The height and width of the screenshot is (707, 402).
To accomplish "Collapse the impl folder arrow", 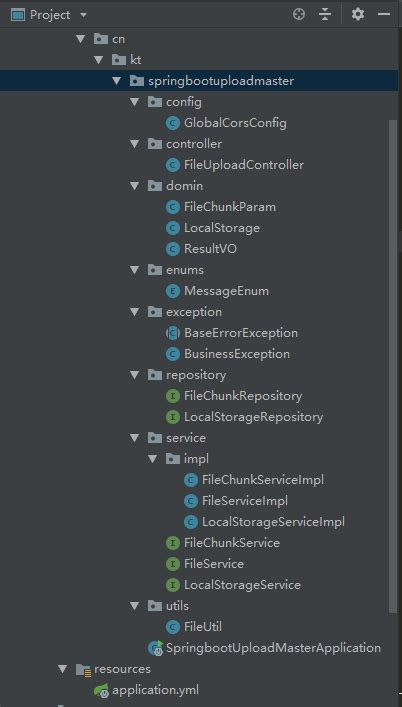I will [x=152, y=459].
